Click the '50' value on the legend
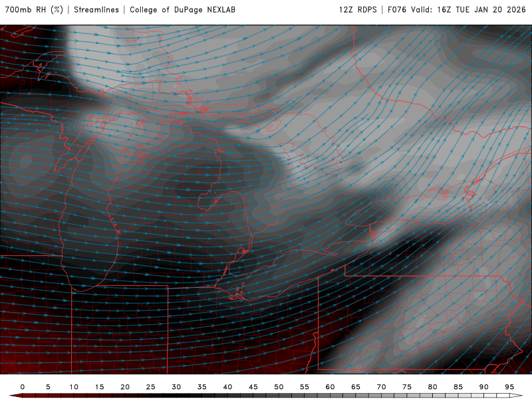Viewport: 532px width, 399px height. pyautogui.click(x=279, y=387)
